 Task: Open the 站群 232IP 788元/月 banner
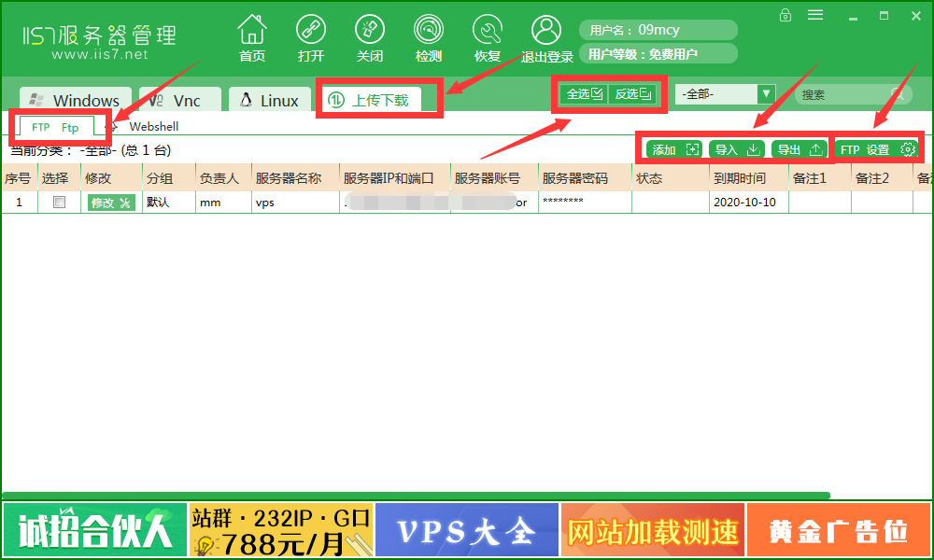click(x=281, y=529)
